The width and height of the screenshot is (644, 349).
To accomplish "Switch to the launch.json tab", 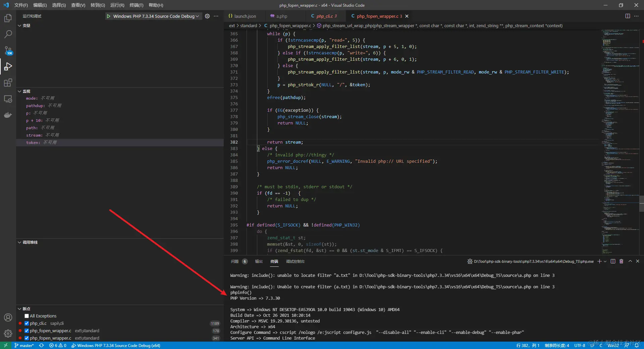I will pyautogui.click(x=245, y=16).
